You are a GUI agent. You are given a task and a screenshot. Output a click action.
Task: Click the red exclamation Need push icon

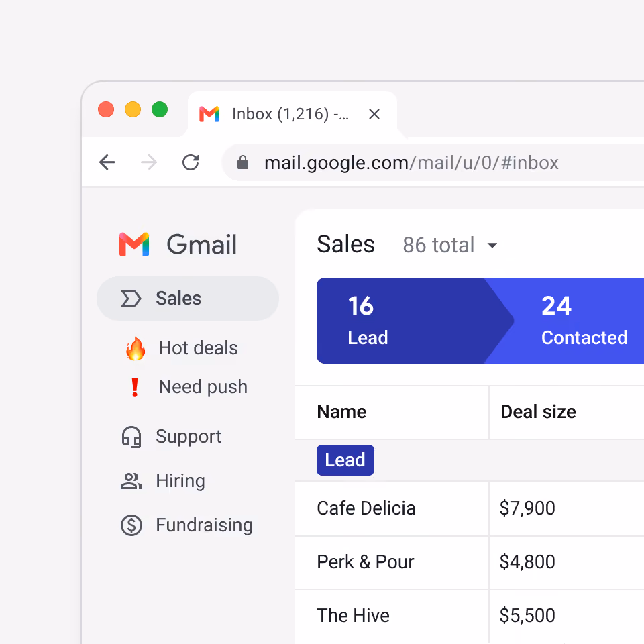135,387
